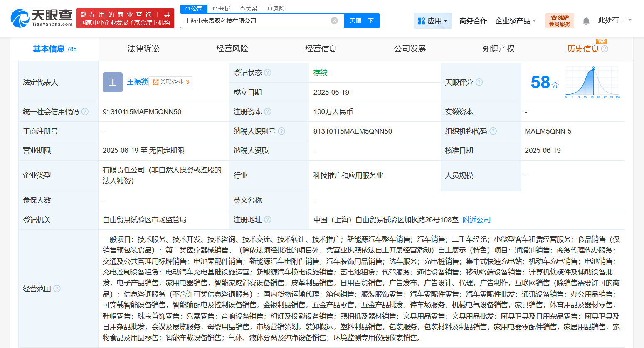Screen dimensions: 644x348
Task: Click the SVIP member service badge
Action: (560, 21)
